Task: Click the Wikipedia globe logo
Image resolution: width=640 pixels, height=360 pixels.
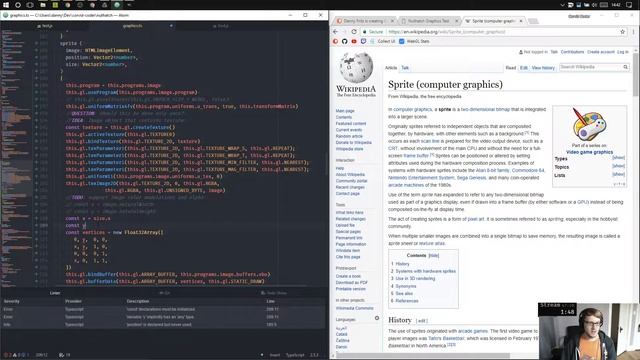Action: coord(356,68)
